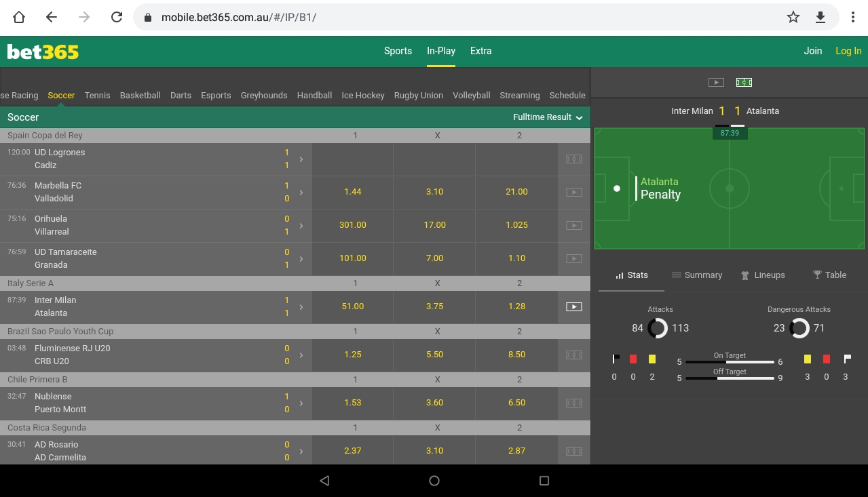868x497 pixels.
Task: Select the Schedule tab
Action: (567, 96)
